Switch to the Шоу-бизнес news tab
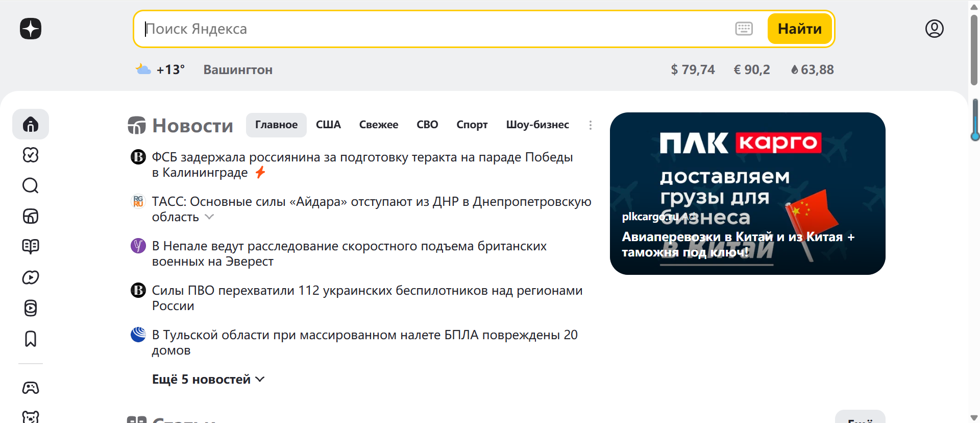This screenshot has width=980, height=423. (537, 125)
